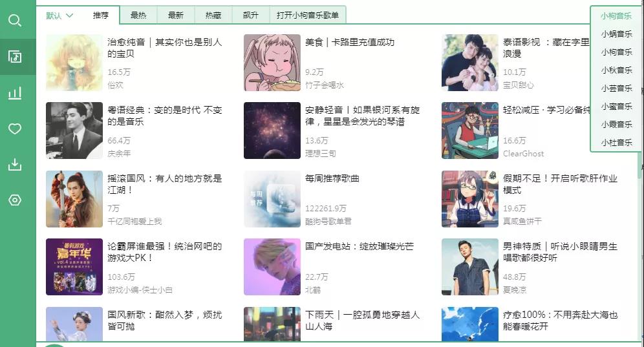
Task: Select 小蜗音乐 from the source list
Action: (x=616, y=34)
